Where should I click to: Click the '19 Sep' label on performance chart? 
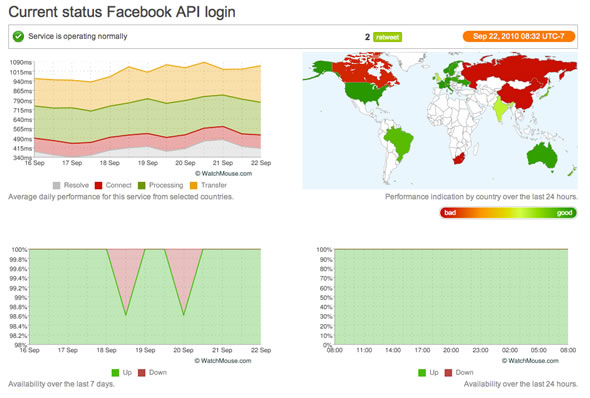pos(148,163)
